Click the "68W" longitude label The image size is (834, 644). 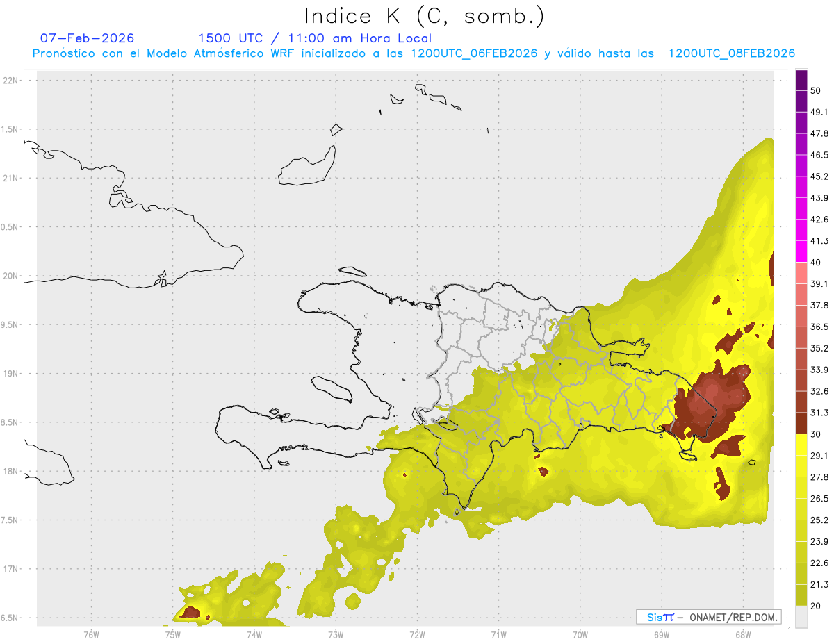point(742,634)
